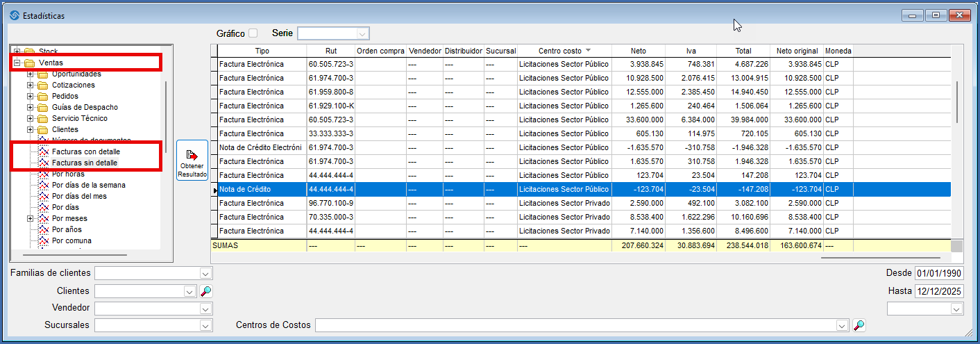980x344 pixels.
Task: Click the Distribuidor column header
Action: [x=464, y=51]
